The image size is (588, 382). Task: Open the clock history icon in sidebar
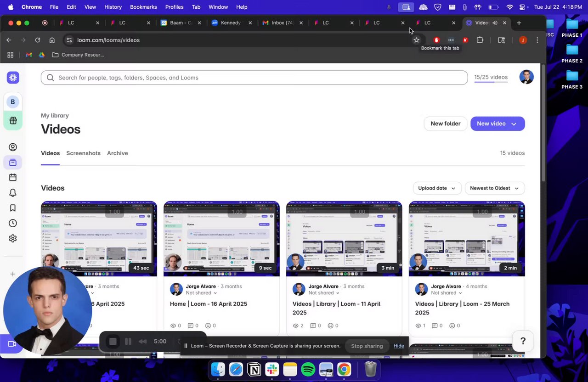[13, 223]
